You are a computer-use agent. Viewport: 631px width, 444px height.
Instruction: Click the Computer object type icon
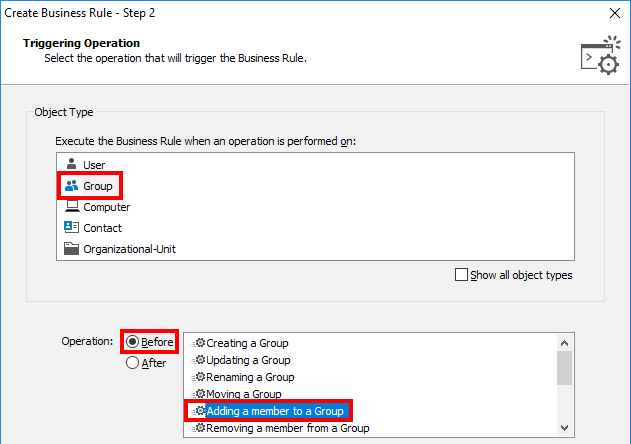tap(71, 207)
